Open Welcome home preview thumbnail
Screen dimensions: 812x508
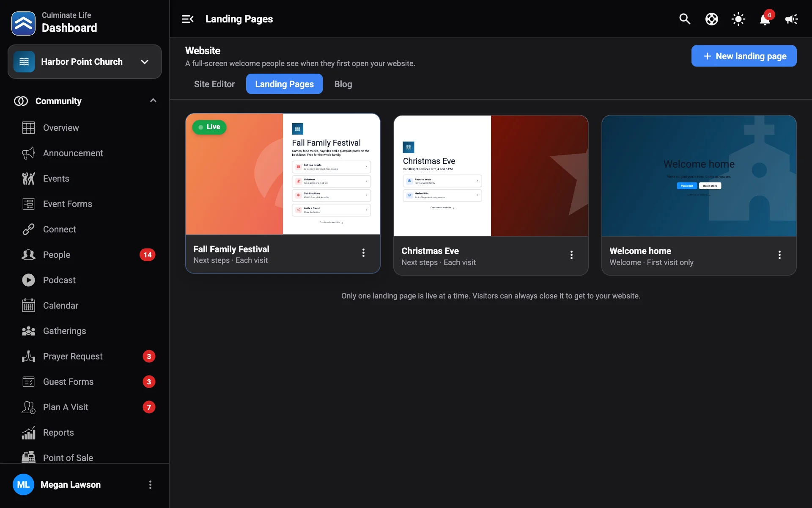point(699,176)
